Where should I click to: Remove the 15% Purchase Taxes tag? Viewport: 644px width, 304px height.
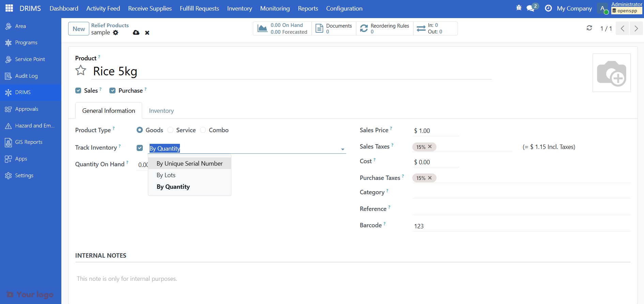[x=430, y=178]
